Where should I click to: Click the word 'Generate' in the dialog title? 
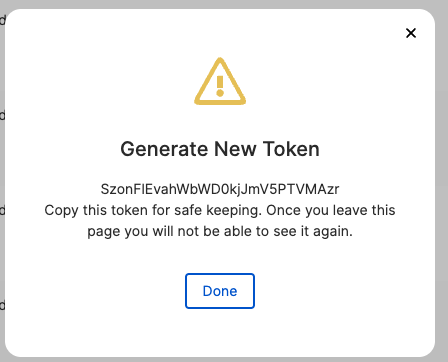click(x=164, y=149)
